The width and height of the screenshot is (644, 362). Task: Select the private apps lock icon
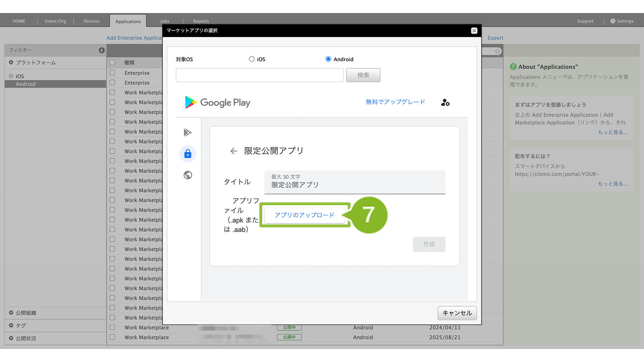pos(188,154)
